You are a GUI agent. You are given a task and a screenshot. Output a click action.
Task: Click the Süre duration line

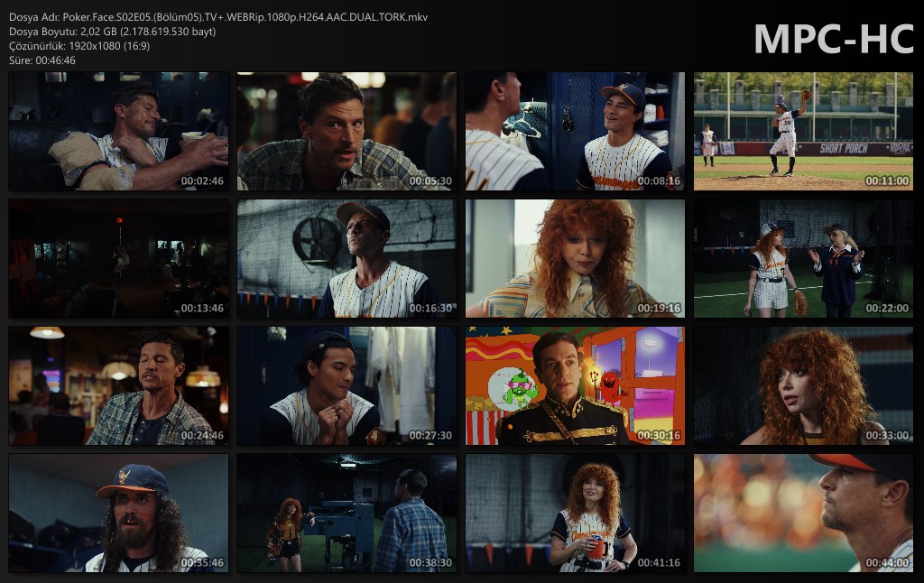tap(42, 60)
